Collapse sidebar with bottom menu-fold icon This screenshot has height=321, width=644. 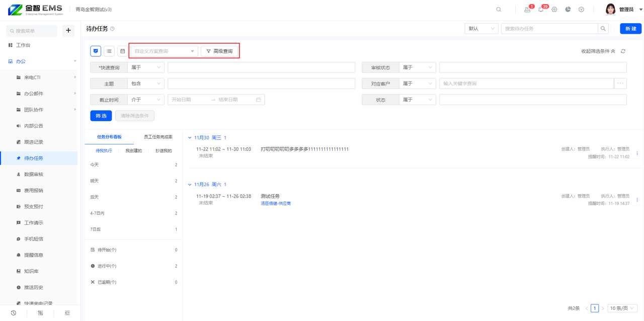point(67,313)
